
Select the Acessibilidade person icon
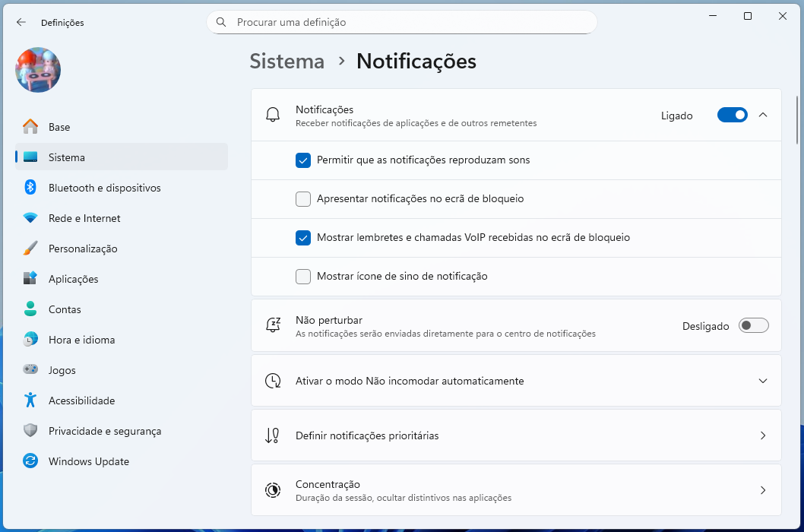pos(29,401)
